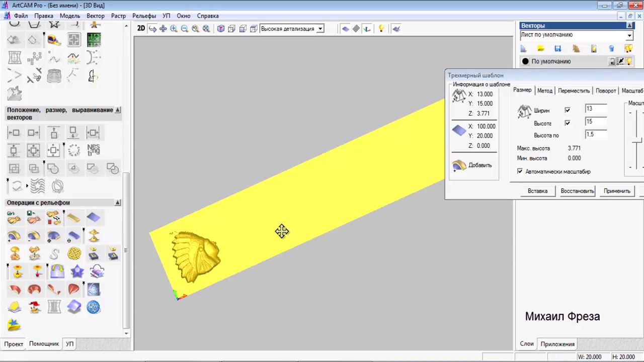644x362 pixels.
Task: Select the Subtract relief dome icon
Action: coord(34,236)
